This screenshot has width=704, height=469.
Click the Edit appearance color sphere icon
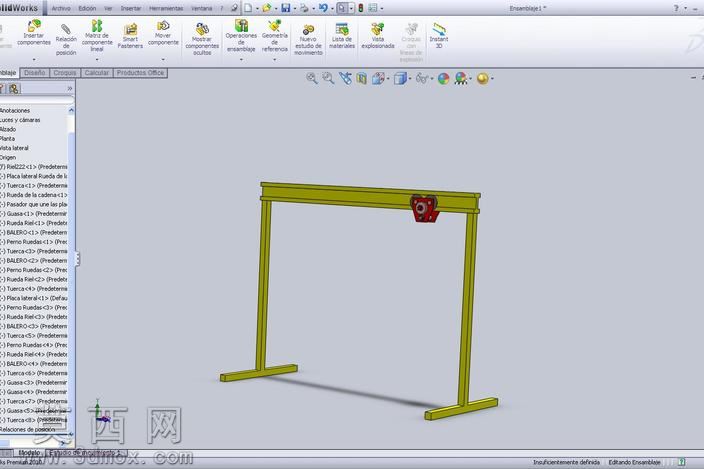pos(444,79)
